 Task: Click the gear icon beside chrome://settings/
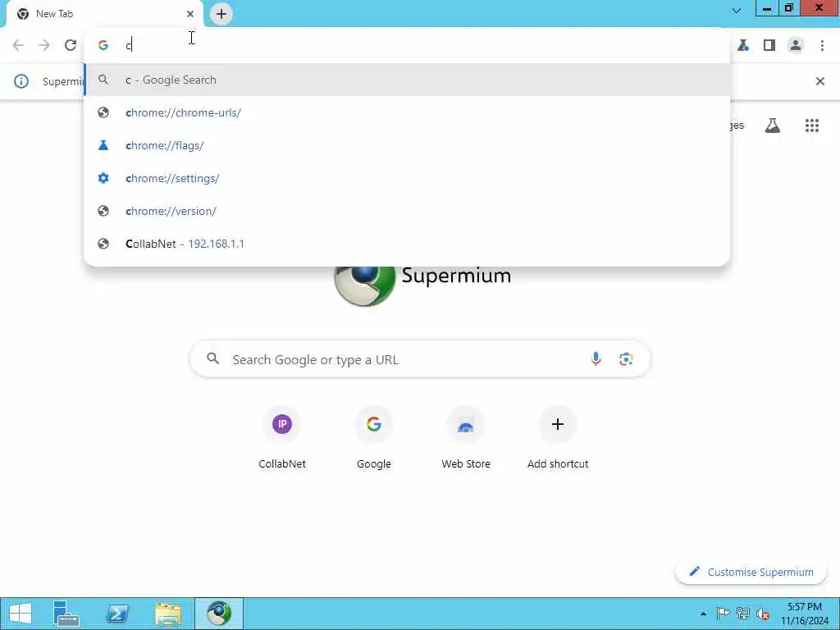pyautogui.click(x=103, y=178)
